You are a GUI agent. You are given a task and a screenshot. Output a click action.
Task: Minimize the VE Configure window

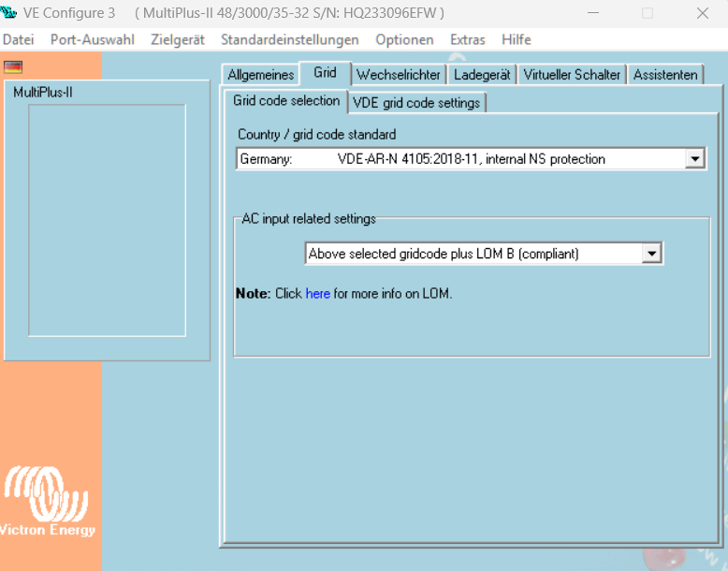coord(593,13)
